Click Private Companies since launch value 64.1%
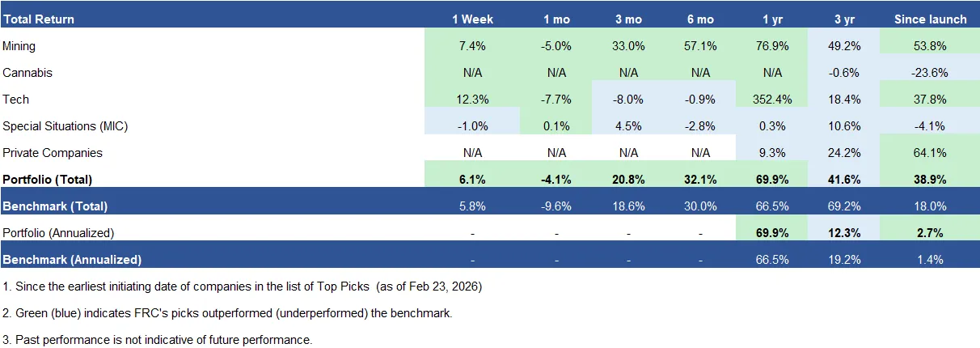This screenshot has width=980, height=348. click(x=930, y=153)
